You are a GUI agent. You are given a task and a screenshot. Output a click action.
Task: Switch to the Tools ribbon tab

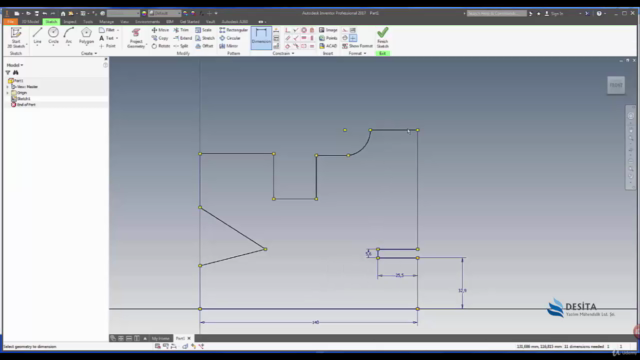pos(88,22)
